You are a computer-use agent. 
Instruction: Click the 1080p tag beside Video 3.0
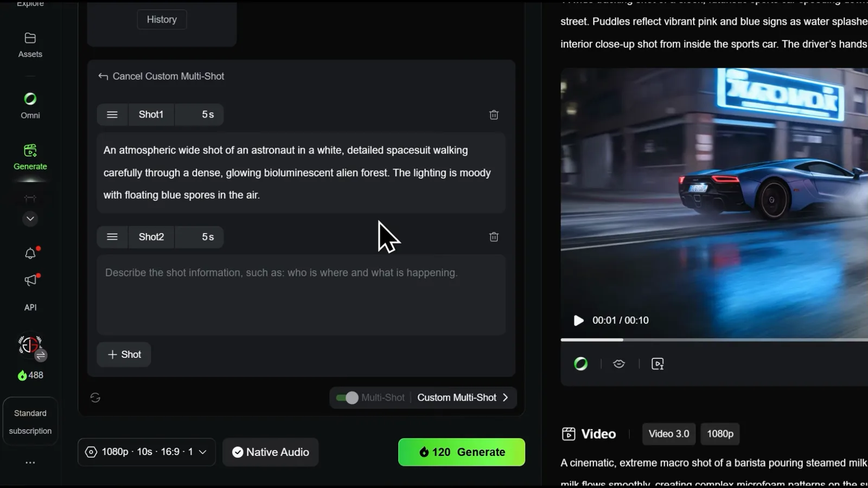tap(720, 434)
